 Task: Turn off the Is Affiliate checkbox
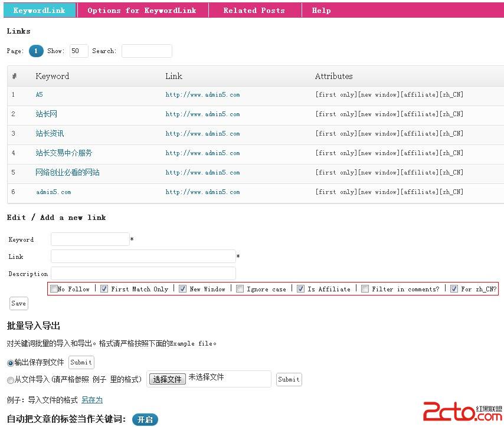(x=301, y=289)
